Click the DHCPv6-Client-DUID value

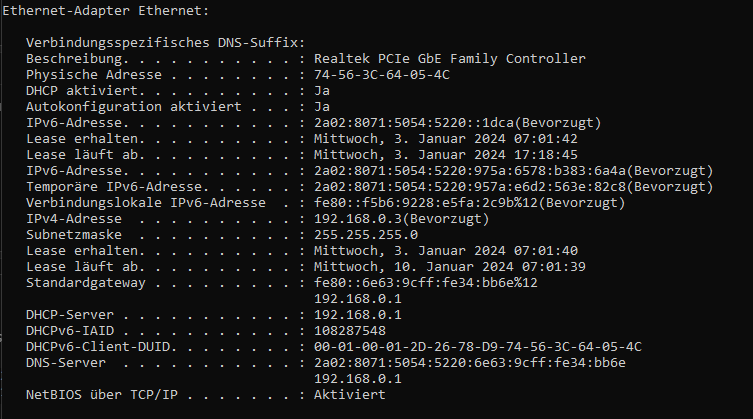click(477, 347)
